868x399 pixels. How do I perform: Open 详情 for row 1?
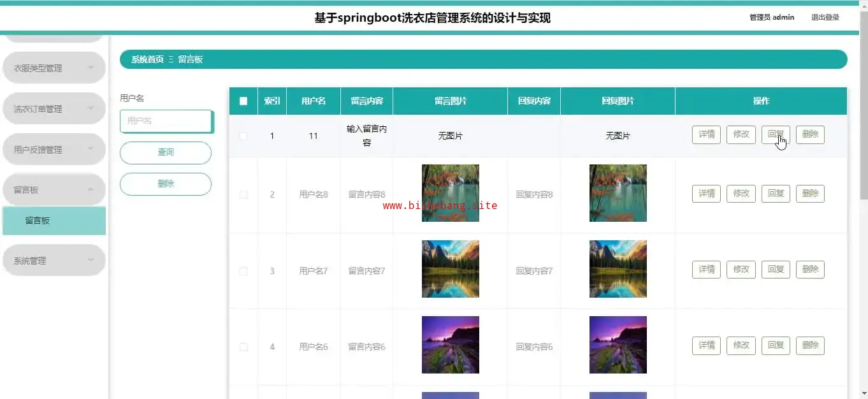pyautogui.click(x=706, y=134)
